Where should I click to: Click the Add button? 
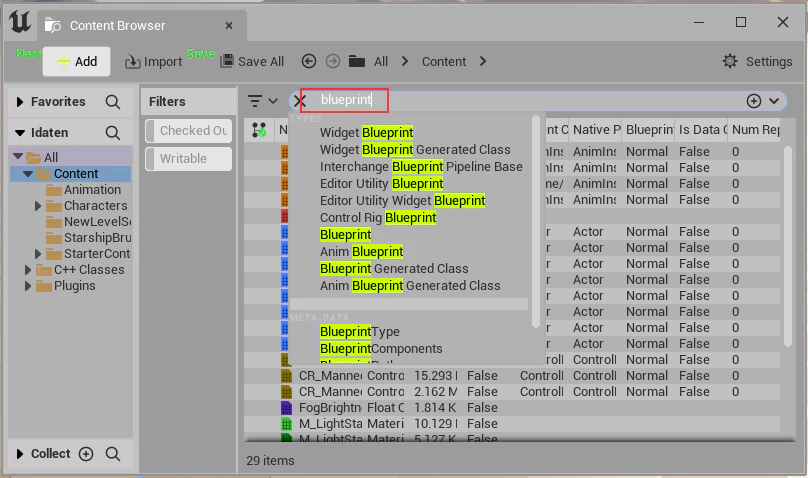[x=76, y=61]
